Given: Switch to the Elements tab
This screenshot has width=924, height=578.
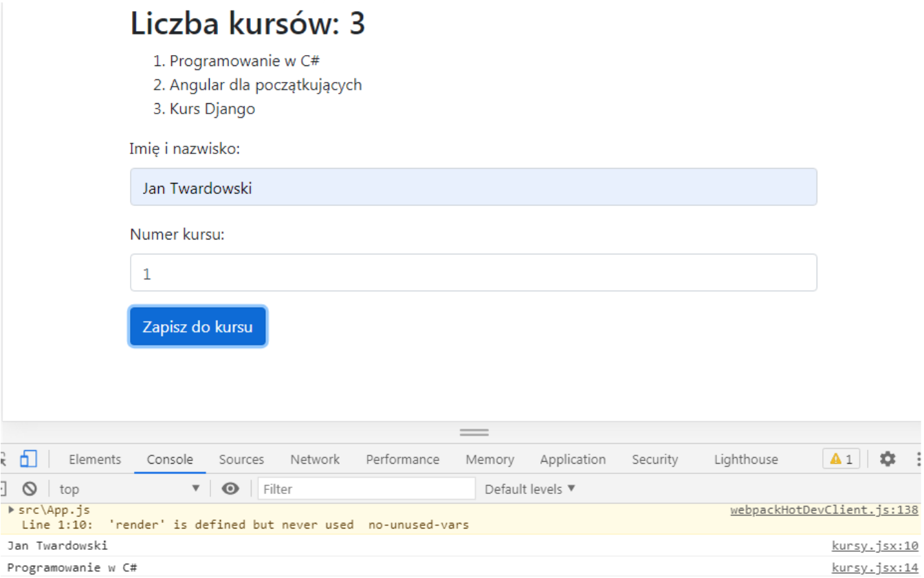Looking at the screenshot, I should point(95,460).
